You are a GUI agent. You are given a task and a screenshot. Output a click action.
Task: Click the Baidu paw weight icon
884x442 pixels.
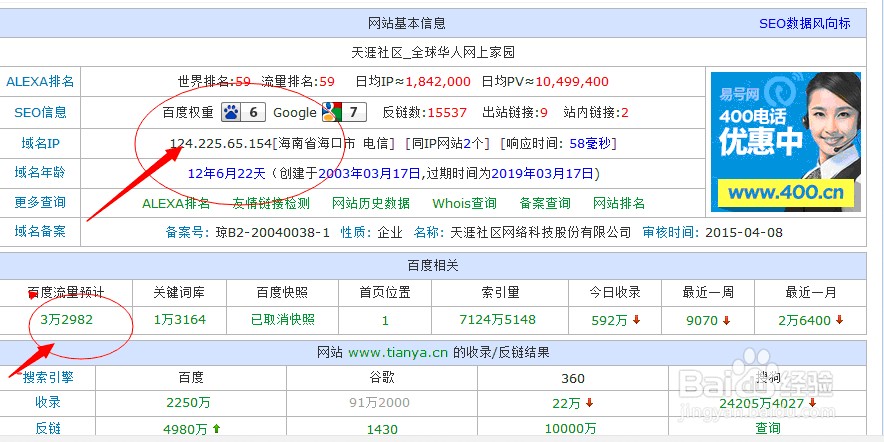tap(242, 112)
